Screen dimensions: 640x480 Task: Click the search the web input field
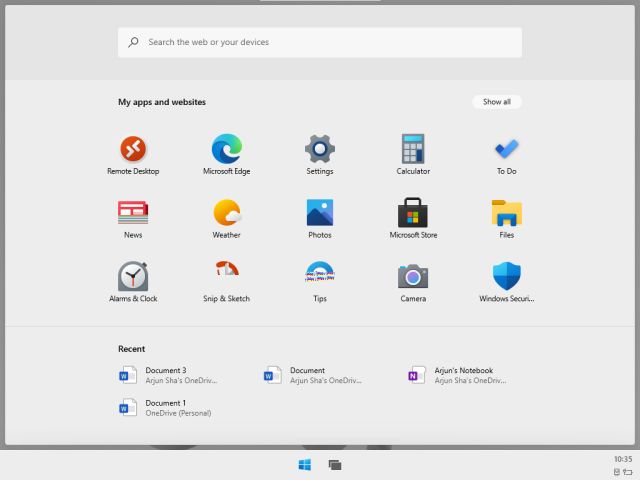[320, 42]
